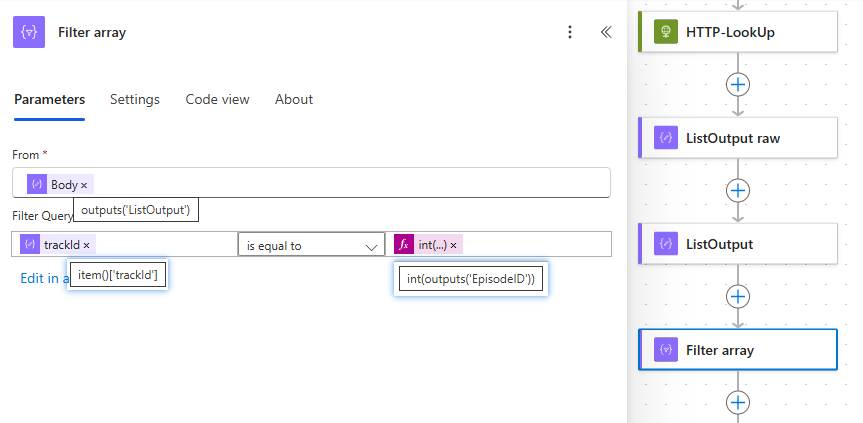Collapse the panel with double chevron icon
The height and width of the screenshot is (423, 863).
(606, 32)
